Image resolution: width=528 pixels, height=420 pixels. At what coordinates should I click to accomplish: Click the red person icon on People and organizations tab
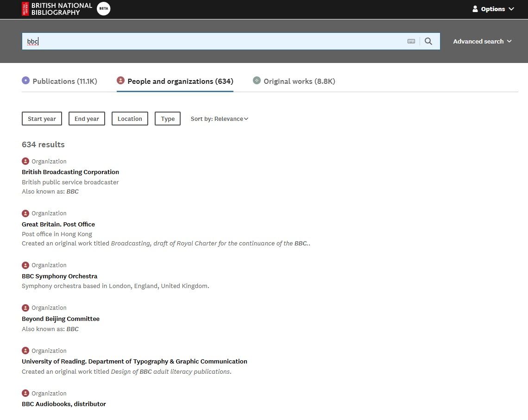pos(120,80)
